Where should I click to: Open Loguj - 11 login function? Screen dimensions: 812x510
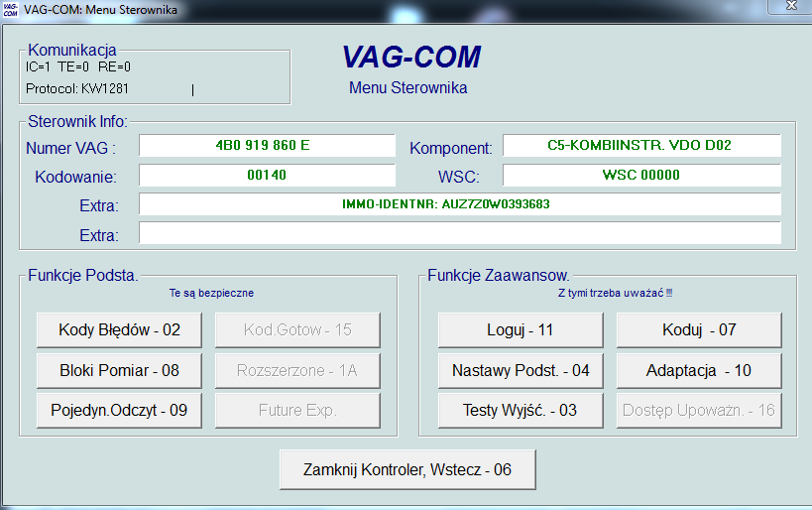point(521,329)
